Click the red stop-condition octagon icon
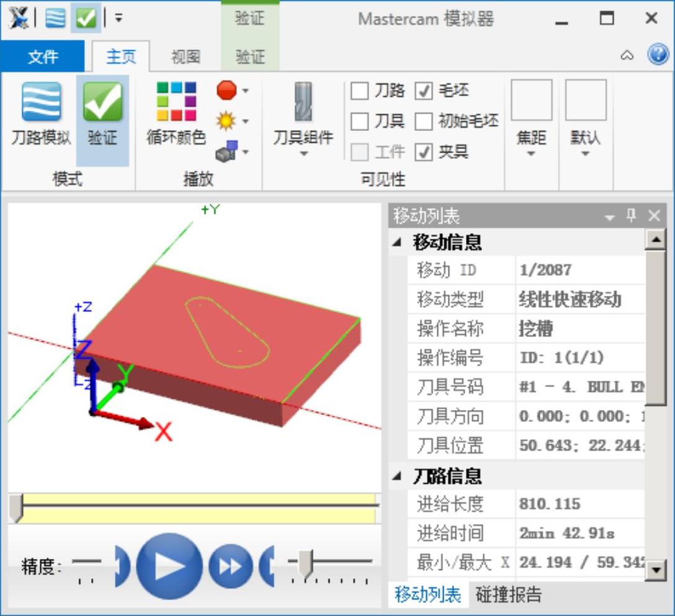The width and height of the screenshot is (675, 616). tap(226, 91)
